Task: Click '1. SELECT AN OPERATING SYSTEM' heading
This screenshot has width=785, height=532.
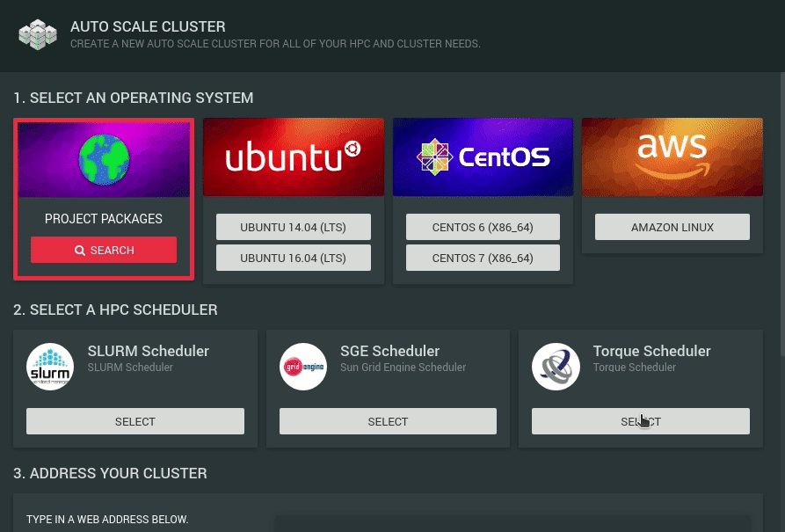Action: [133, 98]
